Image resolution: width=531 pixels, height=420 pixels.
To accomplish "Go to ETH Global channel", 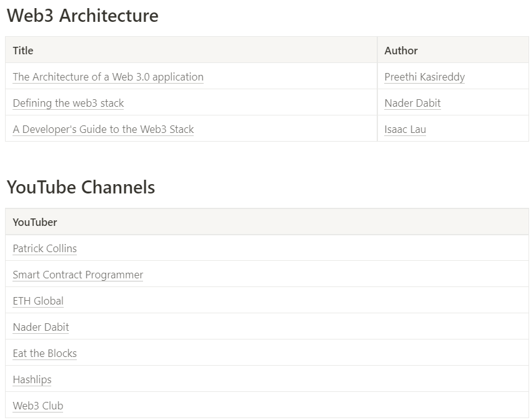I will click(38, 301).
